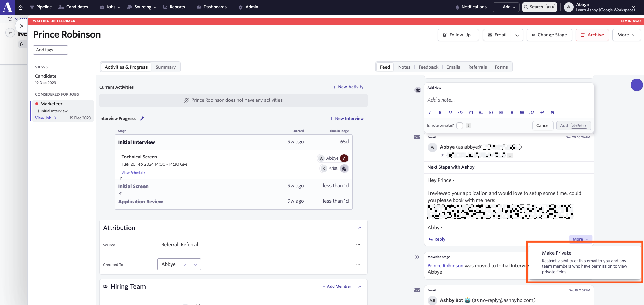
Task: Apply italic formatting in the note editor
Action: click(430, 113)
